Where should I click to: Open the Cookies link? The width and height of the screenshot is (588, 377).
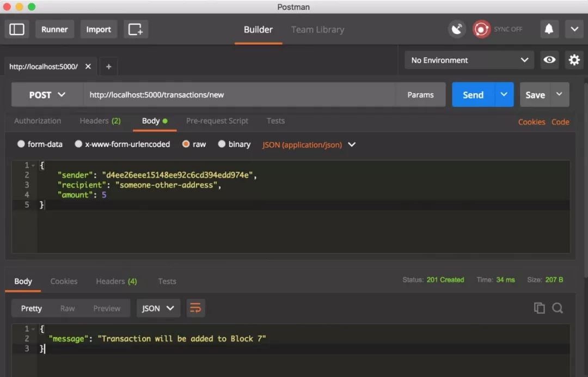(531, 122)
